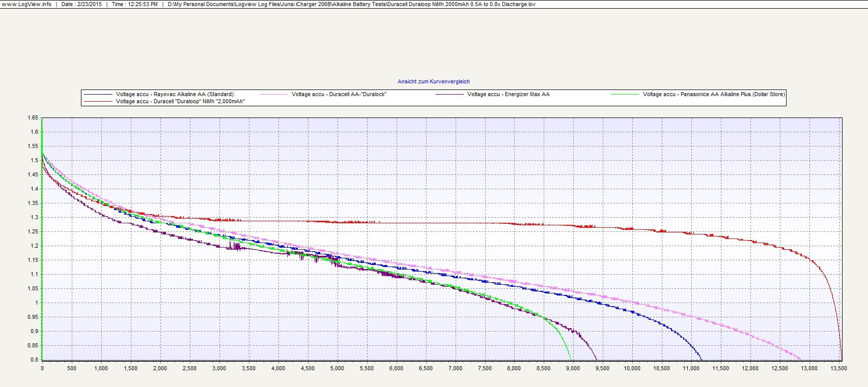Click the 1.65 label on voltage axis
Image resolution: width=868 pixels, height=387 pixels.
[33, 117]
